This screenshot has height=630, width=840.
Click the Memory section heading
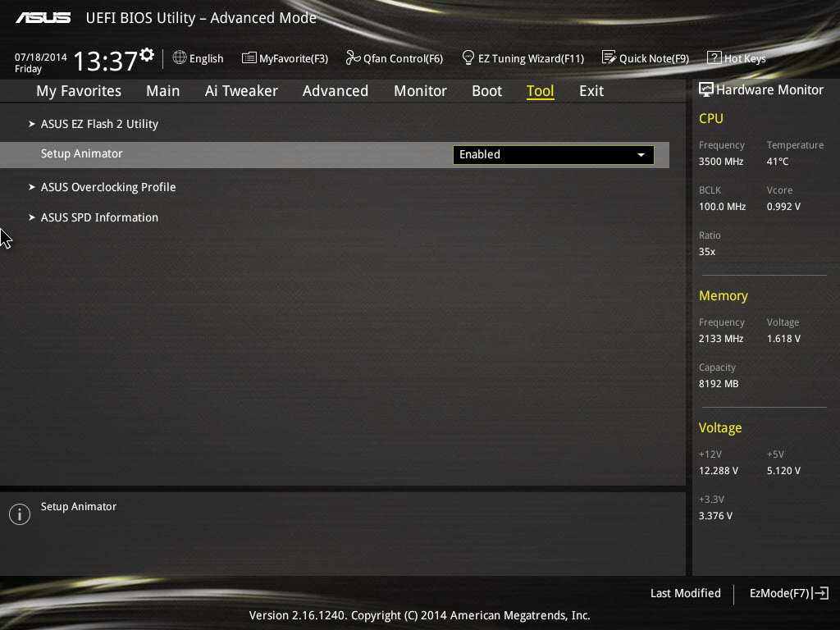pyautogui.click(x=724, y=295)
